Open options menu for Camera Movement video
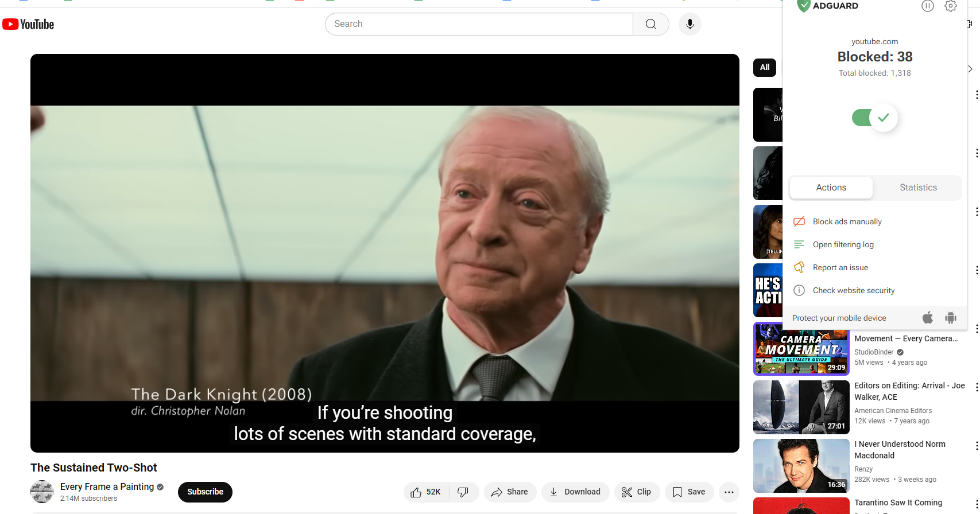Image resolution: width=980 pixels, height=514 pixels. (977, 329)
